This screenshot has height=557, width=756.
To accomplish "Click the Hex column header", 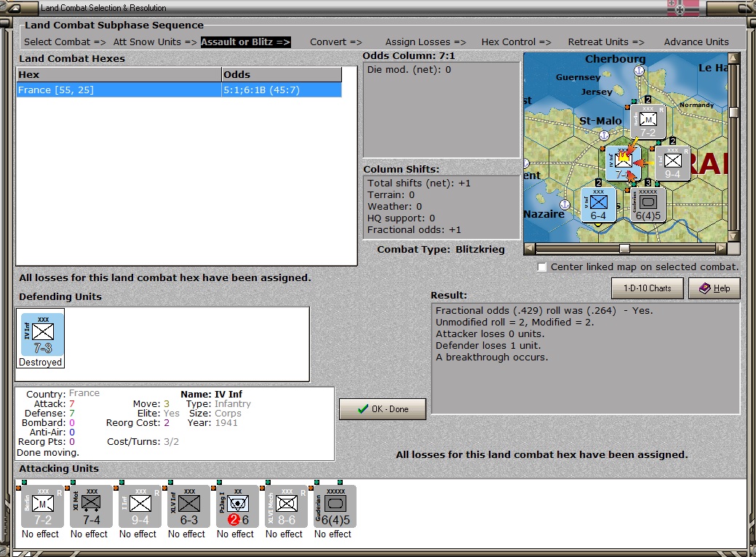I will [x=119, y=75].
